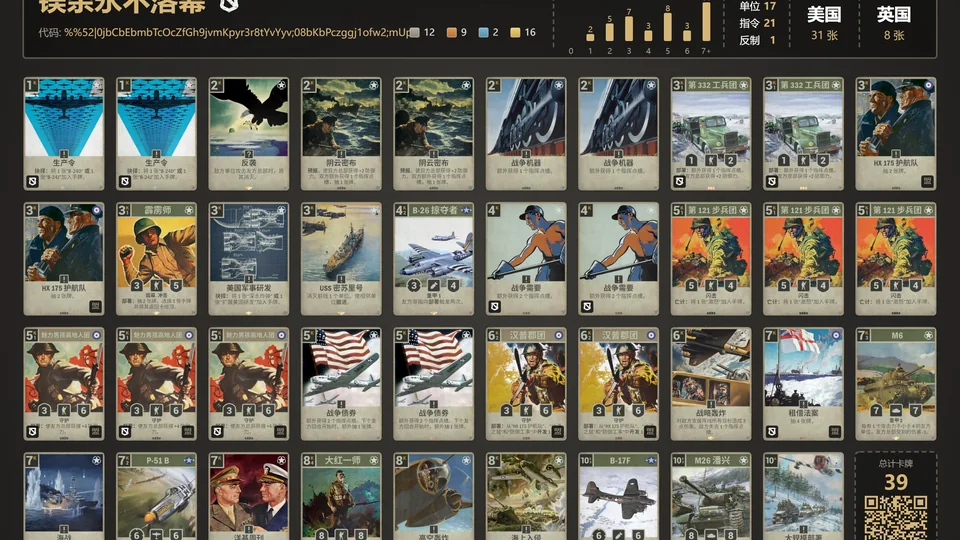Open the 海上入侵 card
This screenshot has width=960, height=540.
click(x=526, y=497)
